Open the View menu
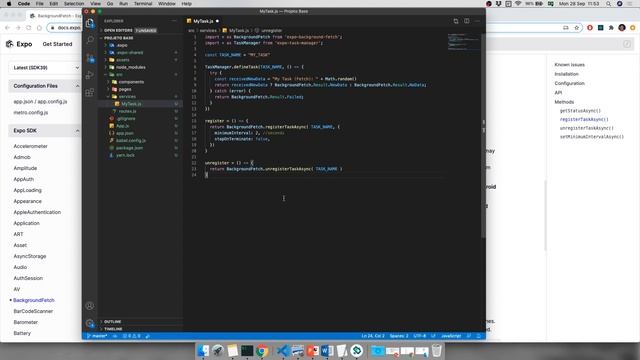The image size is (640, 360). pyautogui.click(x=96, y=4)
